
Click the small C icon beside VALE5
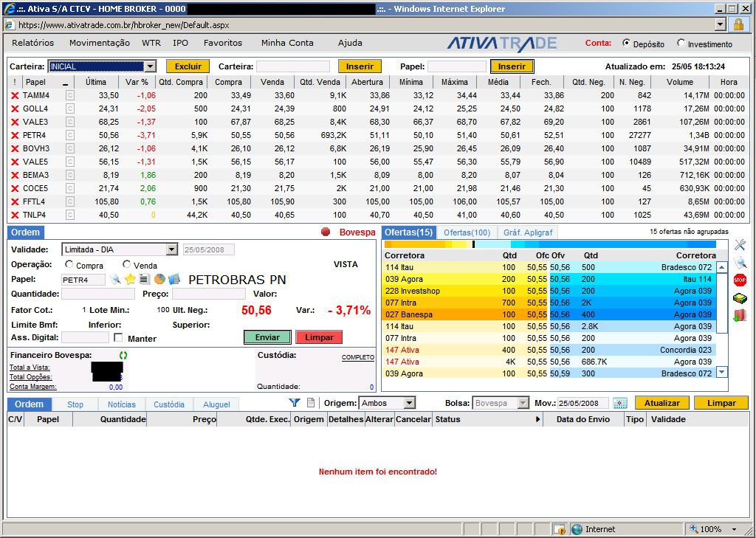coord(70,162)
